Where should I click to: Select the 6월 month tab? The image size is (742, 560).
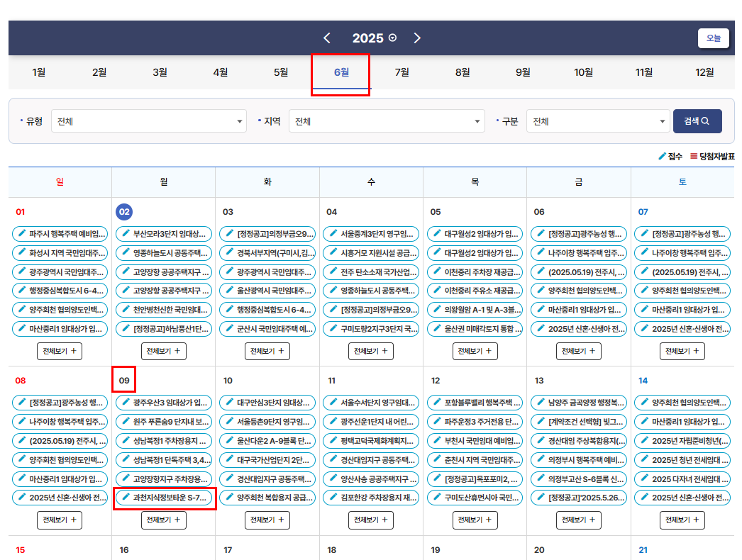(341, 72)
